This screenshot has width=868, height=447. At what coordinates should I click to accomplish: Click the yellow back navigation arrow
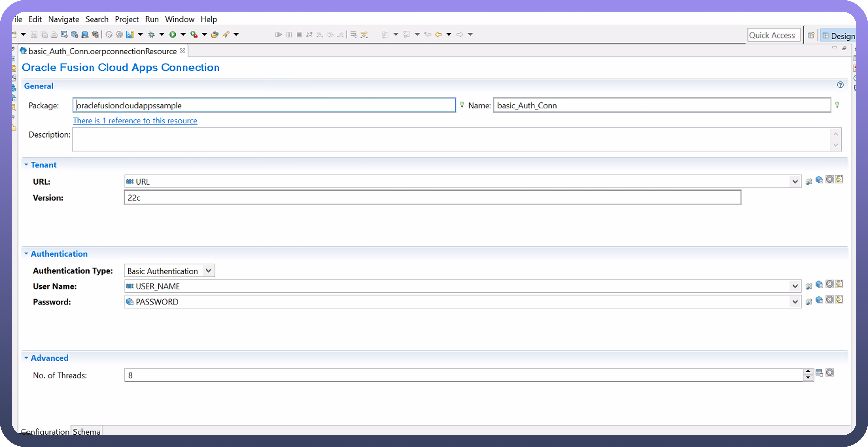[438, 34]
